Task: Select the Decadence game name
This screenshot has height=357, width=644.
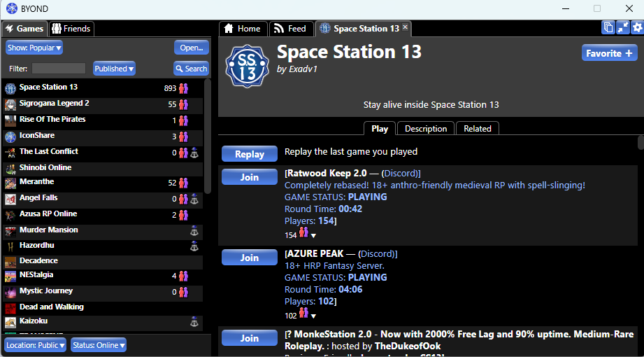Action: (x=38, y=260)
